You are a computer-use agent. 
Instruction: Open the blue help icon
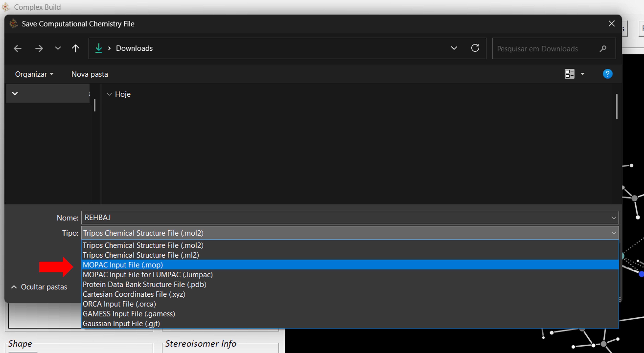608,74
